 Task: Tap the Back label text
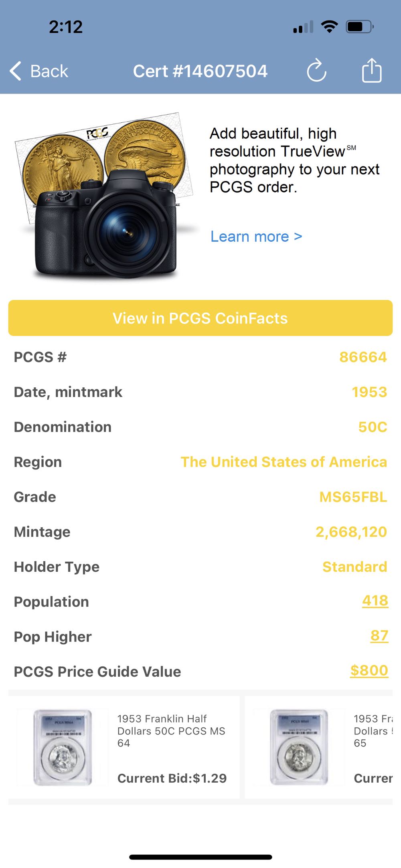(x=49, y=71)
